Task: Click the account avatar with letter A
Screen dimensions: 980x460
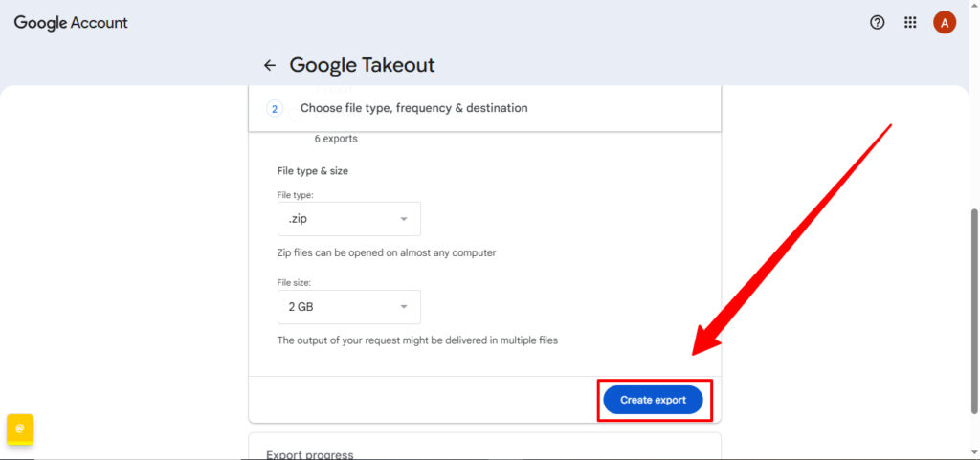Action: coord(945,23)
